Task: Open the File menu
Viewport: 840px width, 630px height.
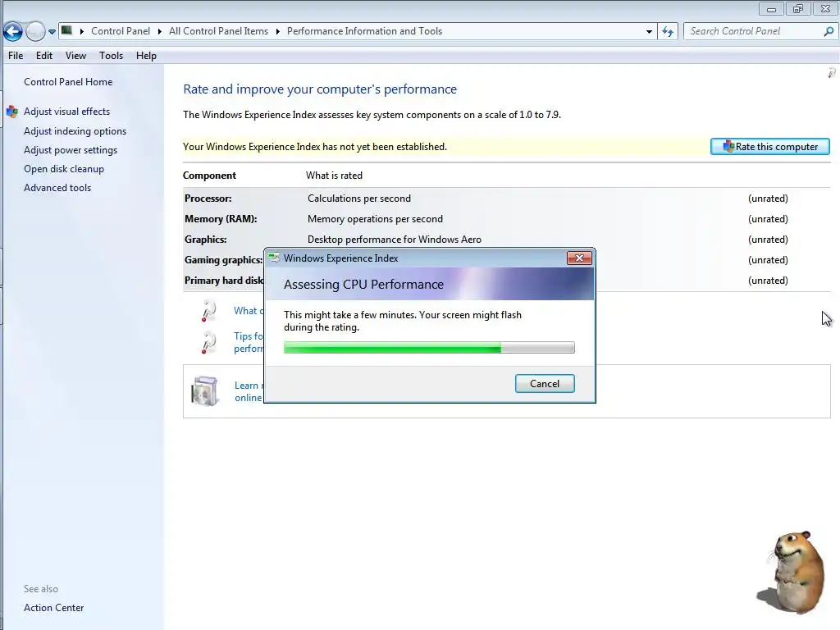Action: pyautogui.click(x=16, y=56)
